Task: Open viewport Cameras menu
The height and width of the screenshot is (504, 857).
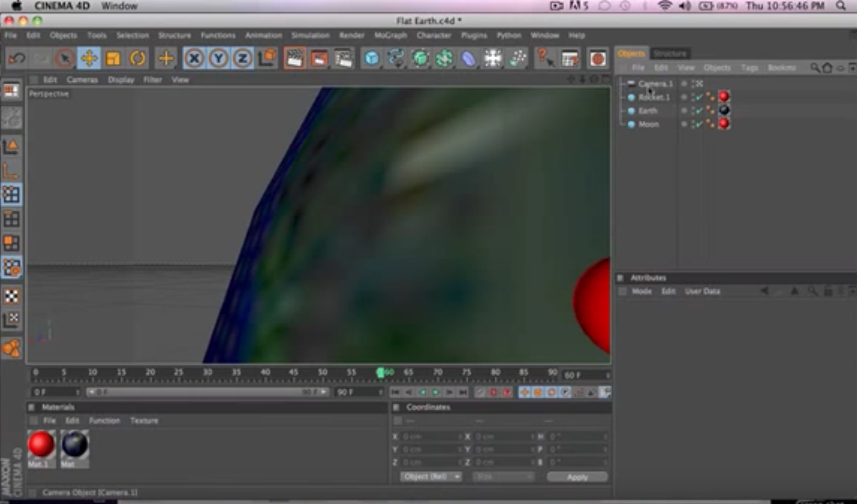Action: tap(82, 80)
